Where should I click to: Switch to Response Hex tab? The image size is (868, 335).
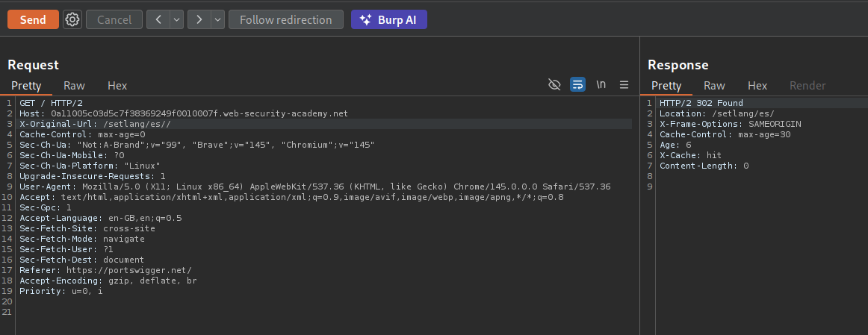[x=757, y=86]
